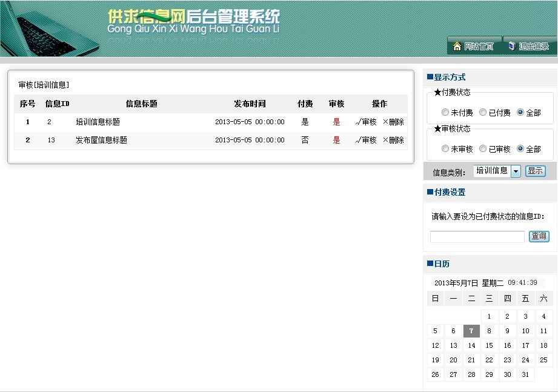The image size is (558, 392).
Task: Select 全部 under 审核状态
Action: [x=520, y=149]
